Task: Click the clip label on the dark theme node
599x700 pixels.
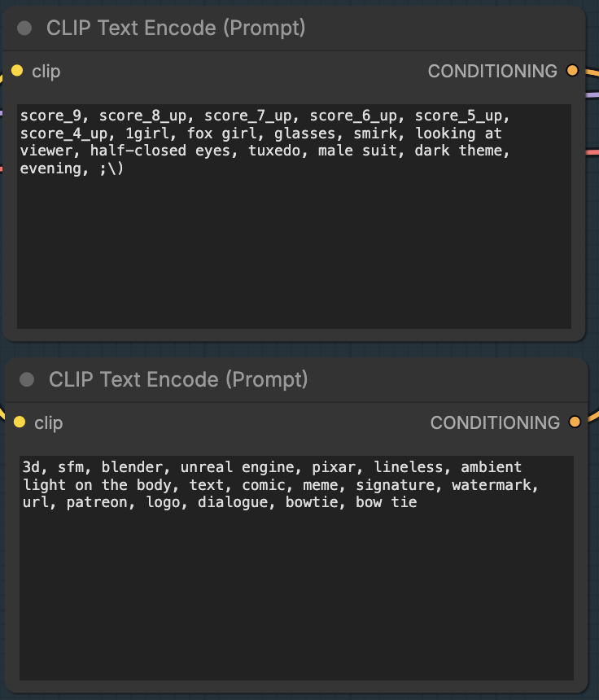Action: [x=46, y=72]
